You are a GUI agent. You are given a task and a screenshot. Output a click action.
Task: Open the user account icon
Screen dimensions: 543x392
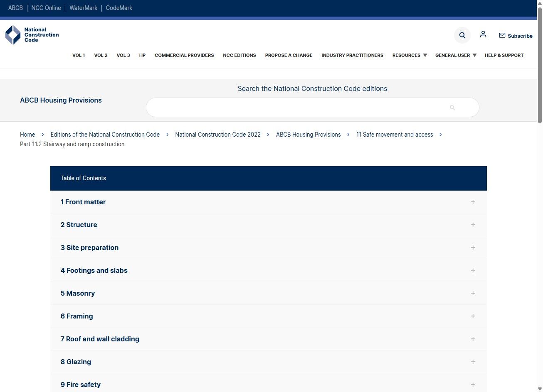[x=483, y=34]
